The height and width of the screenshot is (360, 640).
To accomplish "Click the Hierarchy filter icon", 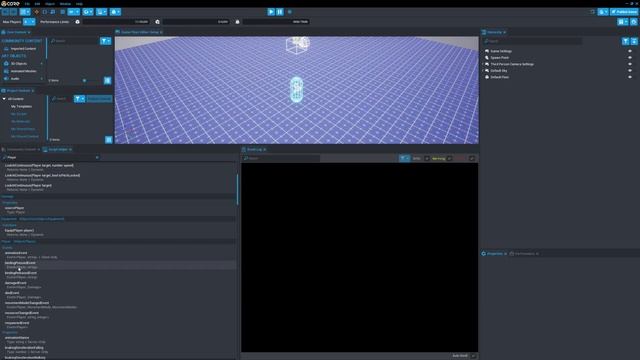I will click(625, 41).
